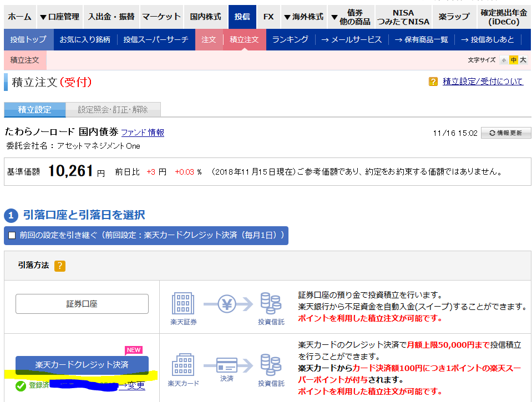
Task: Expand the 海外株式 dropdown menu
Action: click(303, 17)
